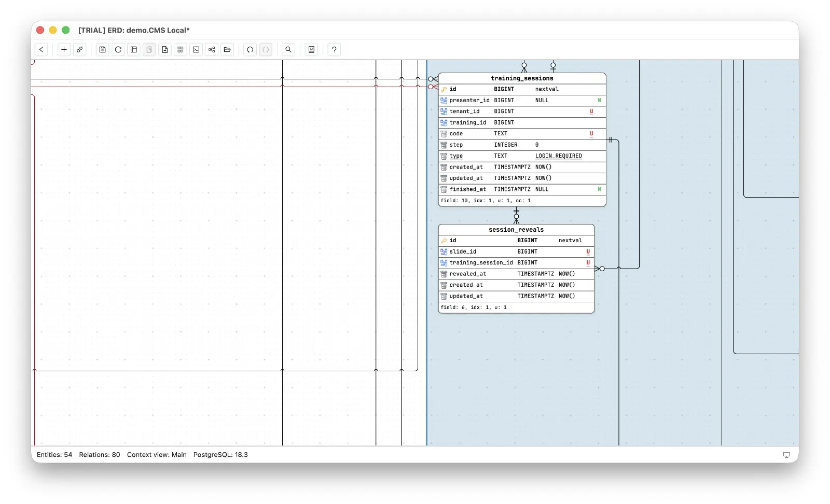
Task: Click the toolbar icon left of help
Action: [x=311, y=50]
